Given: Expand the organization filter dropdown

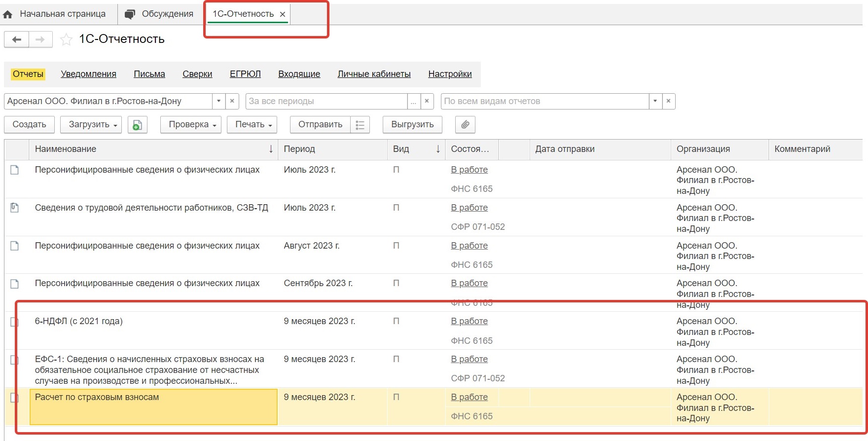Looking at the screenshot, I should point(219,101).
